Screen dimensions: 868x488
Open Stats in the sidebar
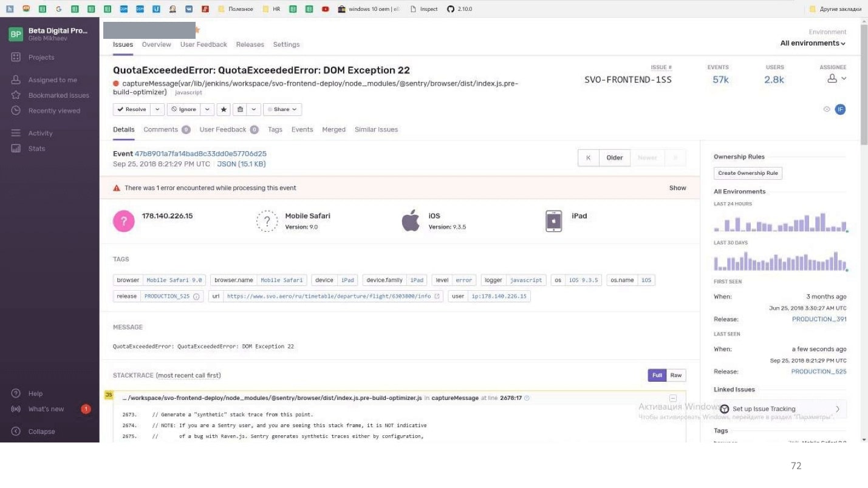point(28,148)
